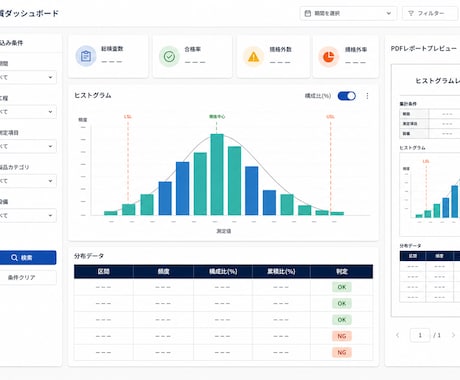
Task: Toggle the composition ratio (%) switch
Action: pos(347,96)
